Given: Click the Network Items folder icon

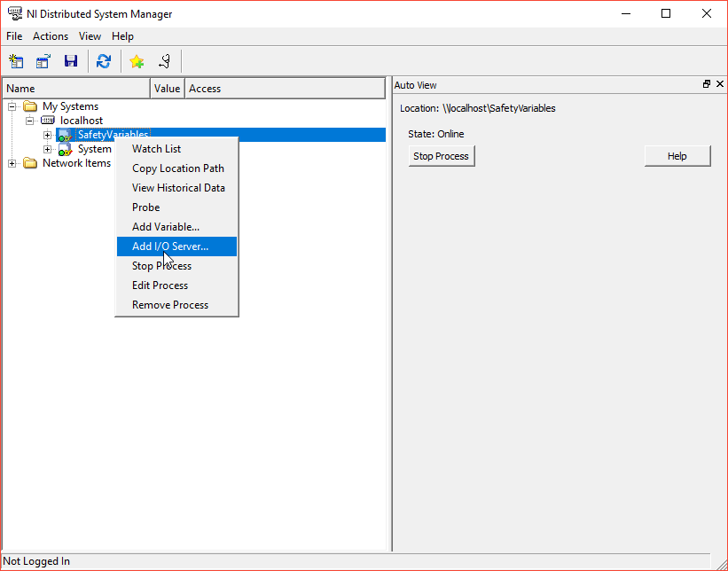Looking at the screenshot, I should (30, 163).
